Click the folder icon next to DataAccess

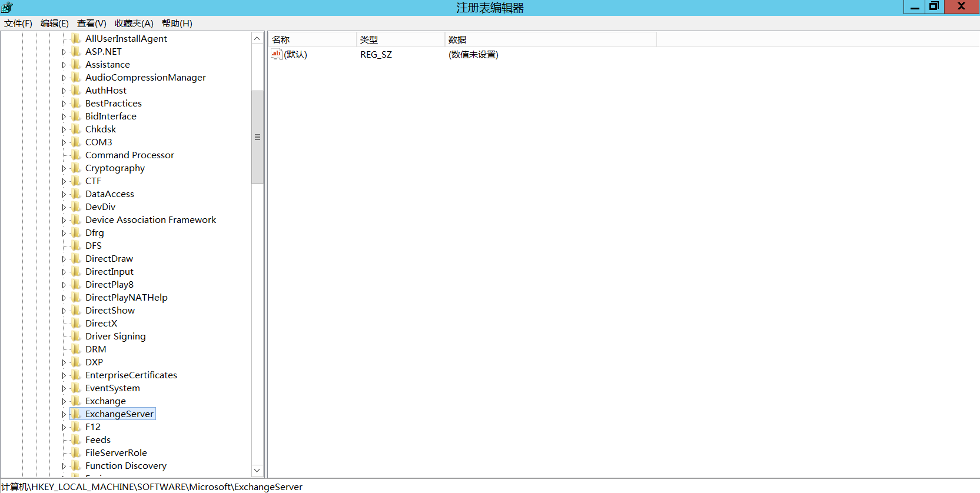(x=77, y=194)
